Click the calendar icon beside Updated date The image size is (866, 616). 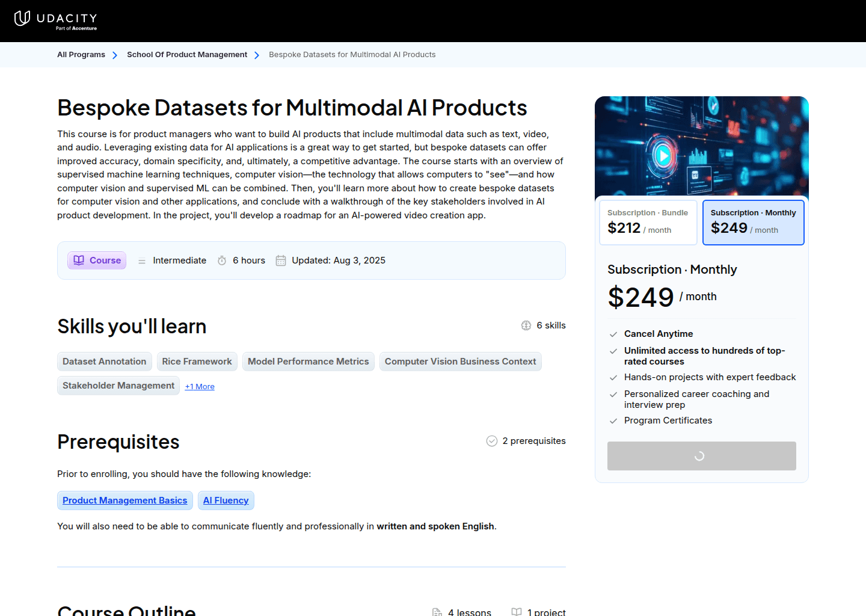[281, 260]
